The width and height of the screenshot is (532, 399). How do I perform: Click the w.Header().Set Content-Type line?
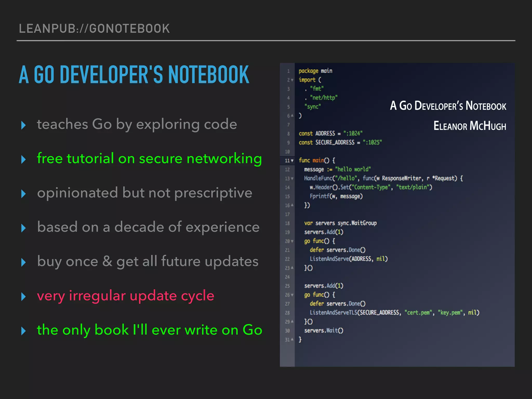pyautogui.click(x=371, y=187)
